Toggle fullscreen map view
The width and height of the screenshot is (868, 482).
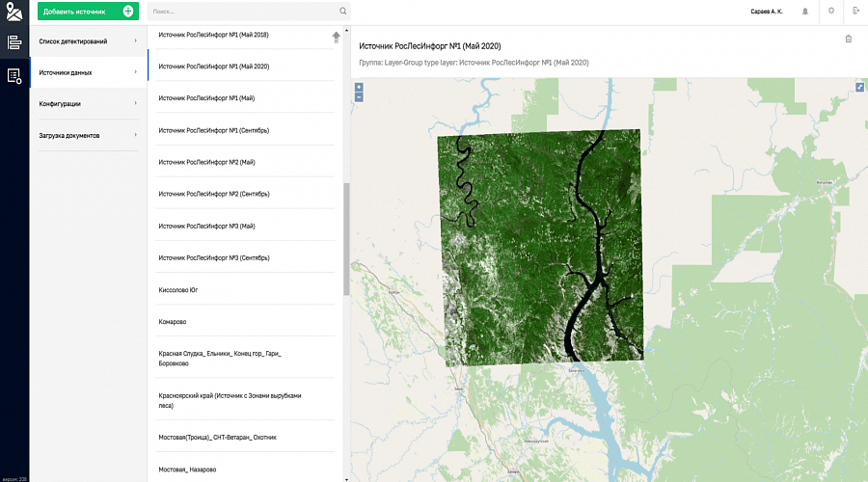[x=859, y=87]
